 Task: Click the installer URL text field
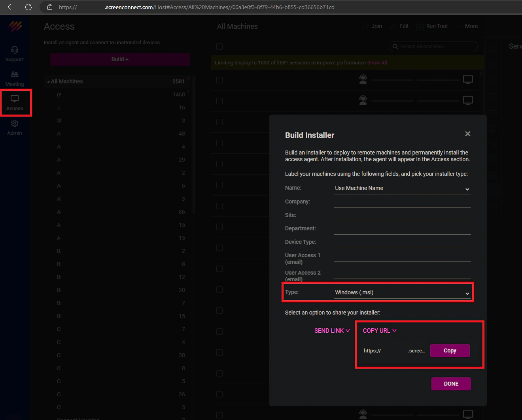click(x=395, y=351)
